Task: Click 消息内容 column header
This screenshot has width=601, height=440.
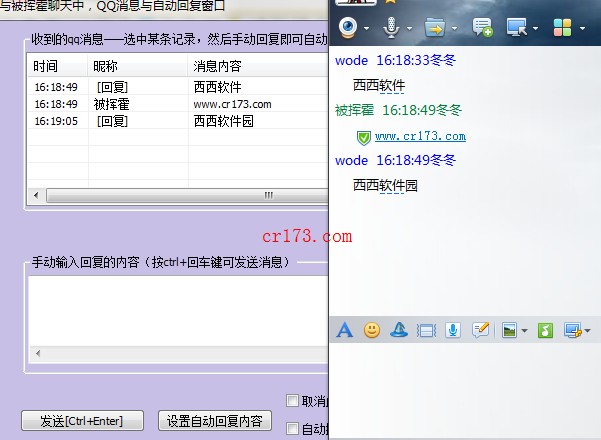Action: pos(258,66)
